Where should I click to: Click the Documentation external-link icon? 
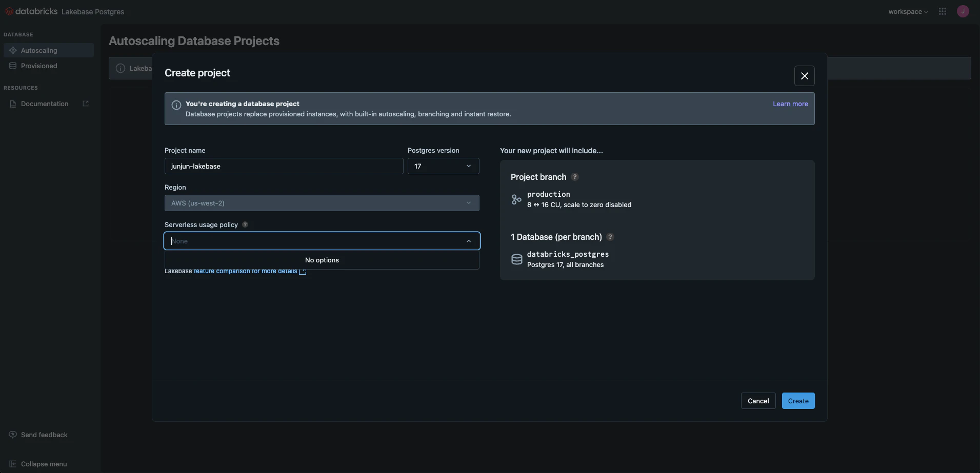point(86,104)
